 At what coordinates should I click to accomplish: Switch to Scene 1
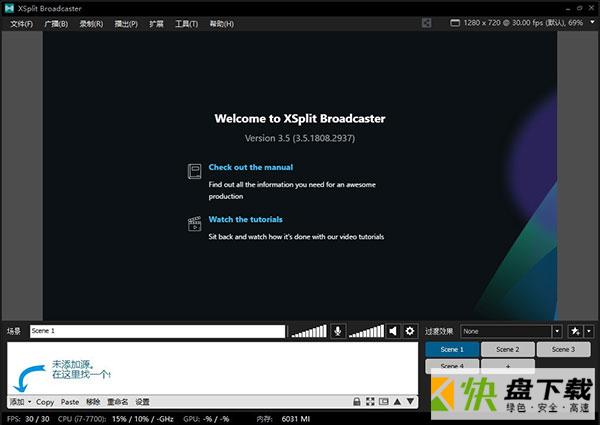452,349
